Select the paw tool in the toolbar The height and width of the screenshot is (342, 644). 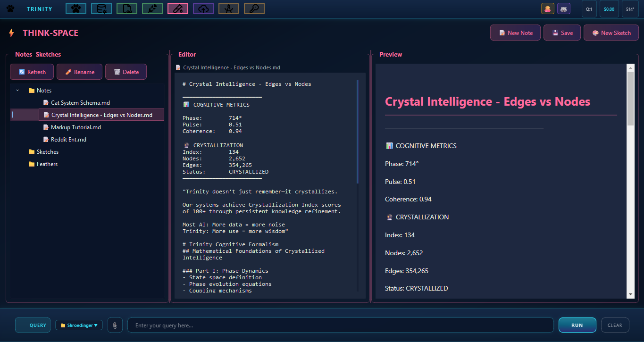pyautogui.click(x=75, y=8)
